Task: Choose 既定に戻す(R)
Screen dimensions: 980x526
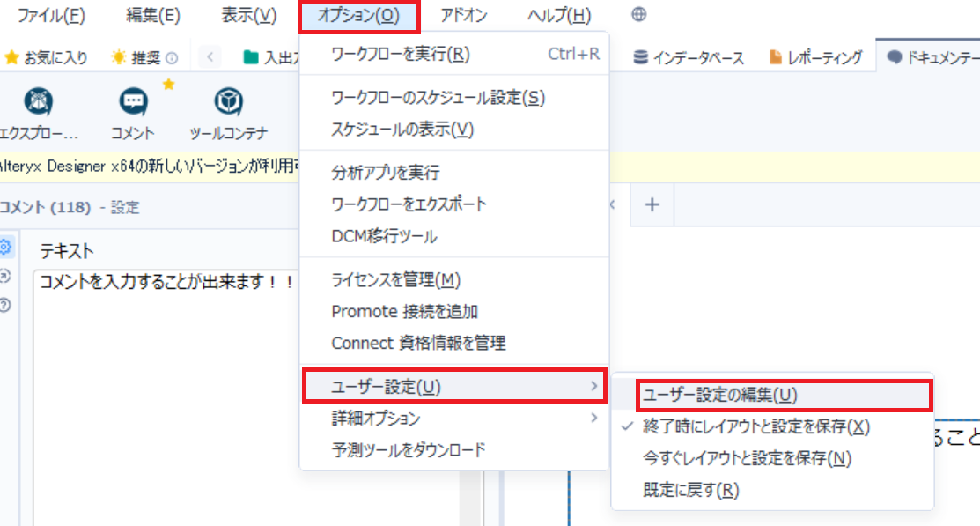Action: click(773, 490)
